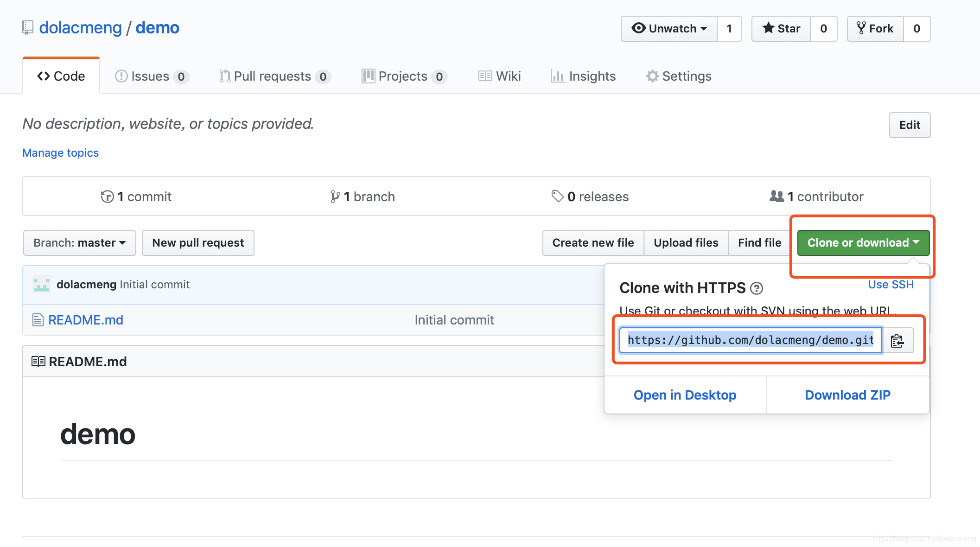Screen dimensions: 980x547
Task: Select the Wiki tab
Action: pyautogui.click(x=499, y=76)
